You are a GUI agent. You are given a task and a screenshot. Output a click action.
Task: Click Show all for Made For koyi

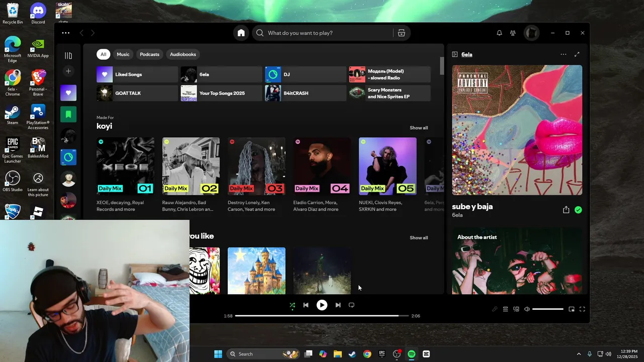tap(419, 128)
